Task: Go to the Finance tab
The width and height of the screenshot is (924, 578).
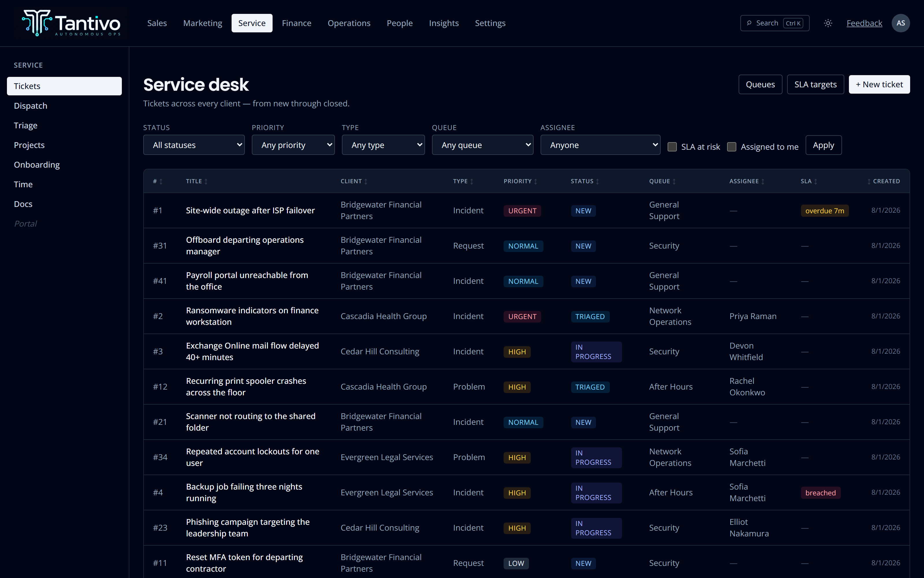Action: click(x=297, y=23)
